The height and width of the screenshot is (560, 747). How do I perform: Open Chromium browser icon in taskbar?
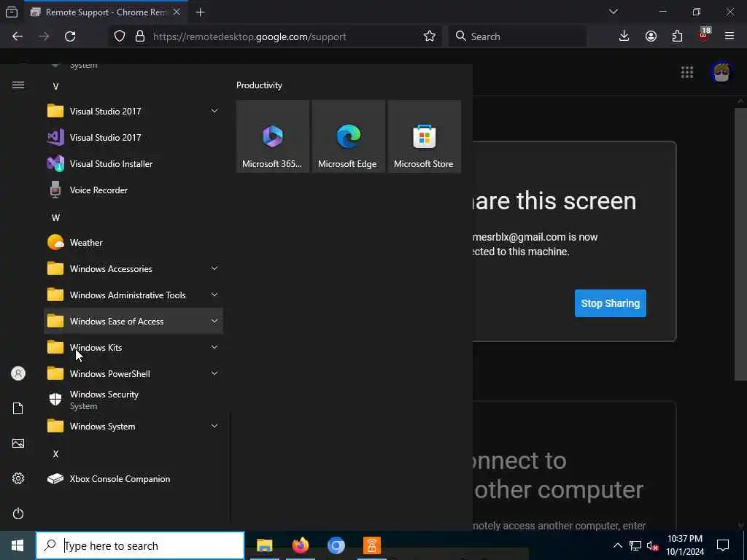click(x=336, y=545)
